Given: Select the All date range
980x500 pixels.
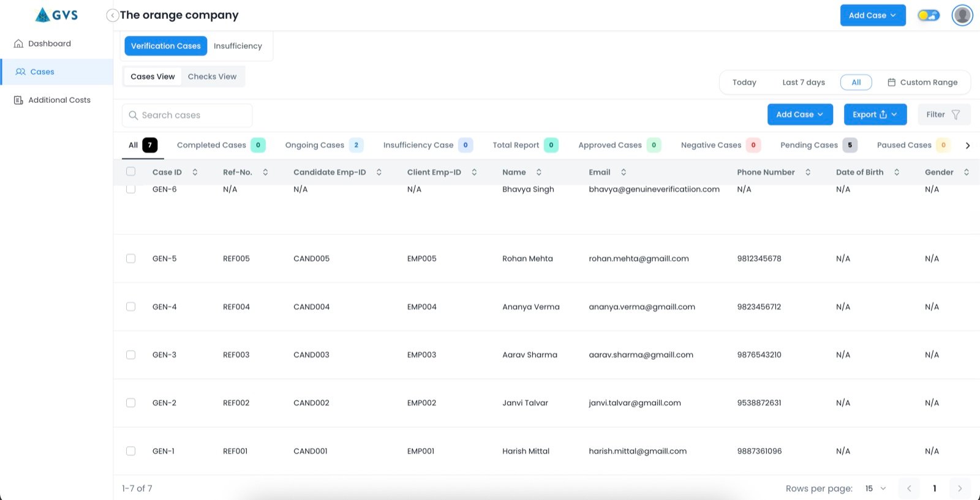Looking at the screenshot, I should (x=856, y=82).
